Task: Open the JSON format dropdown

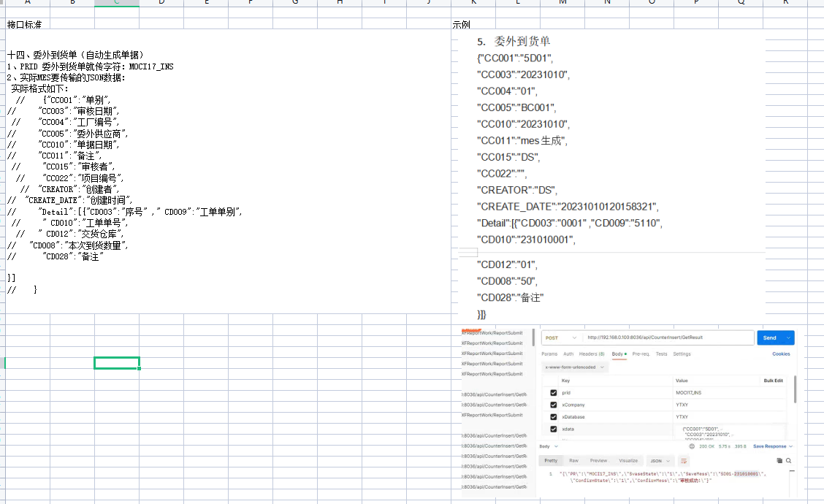Action: [660, 461]
